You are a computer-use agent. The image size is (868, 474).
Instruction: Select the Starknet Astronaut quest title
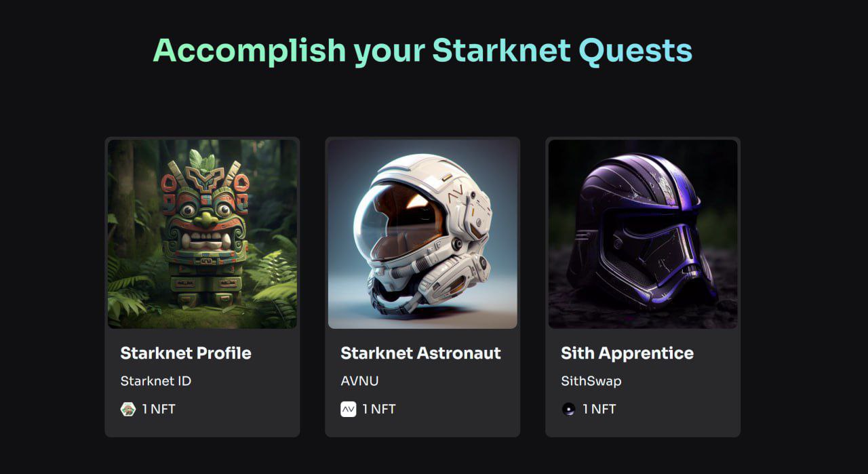pos(420,353)
